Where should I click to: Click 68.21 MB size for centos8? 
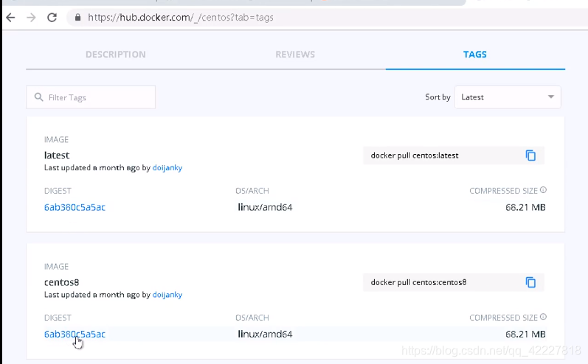tap(525, 334)
